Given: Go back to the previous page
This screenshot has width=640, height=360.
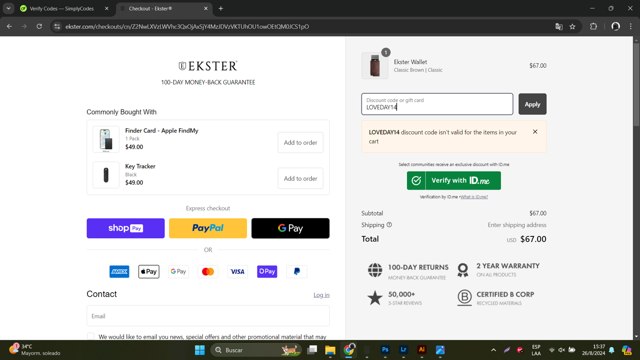Looking at the screenshot, I should (9, 27).
